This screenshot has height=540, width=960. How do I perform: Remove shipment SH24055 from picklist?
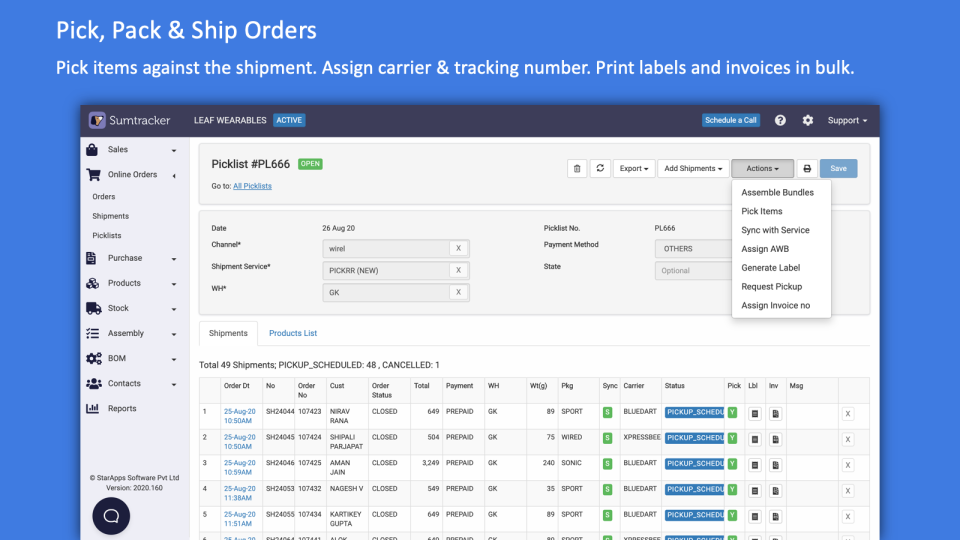(848, 517)
